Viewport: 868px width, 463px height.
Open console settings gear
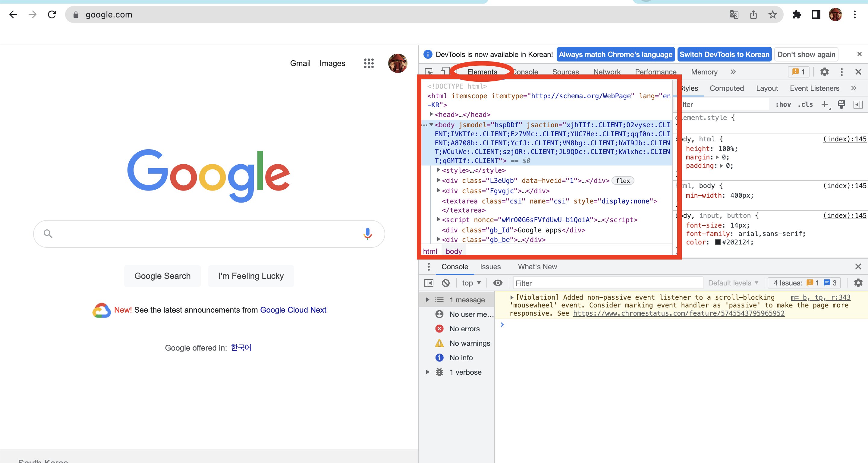(x=858, y=283)
